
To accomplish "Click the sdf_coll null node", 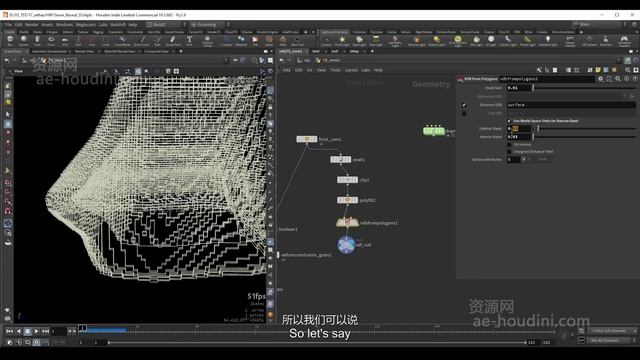I will click(346, 244).
